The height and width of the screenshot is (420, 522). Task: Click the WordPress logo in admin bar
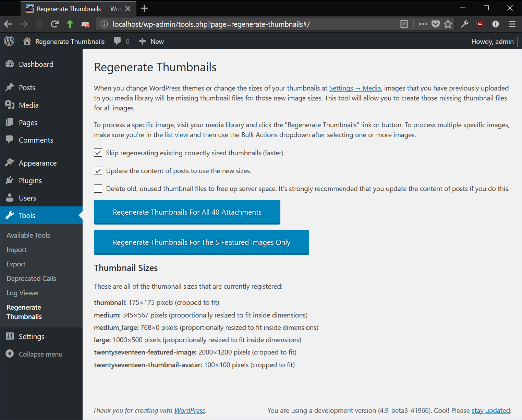(9, 41)
